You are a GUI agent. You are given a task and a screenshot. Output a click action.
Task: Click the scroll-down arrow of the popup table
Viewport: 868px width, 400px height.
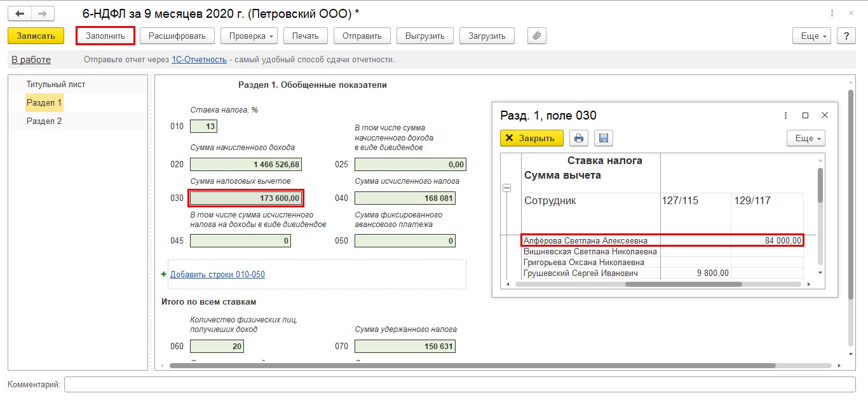coord(820,273)
